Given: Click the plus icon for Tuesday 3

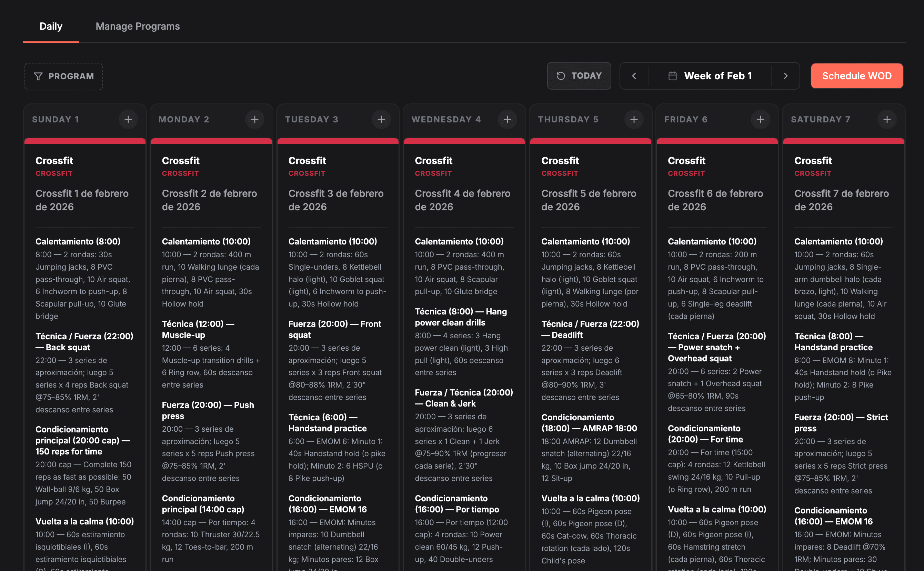Looking at the screenshot, I should tap(381, 119).
